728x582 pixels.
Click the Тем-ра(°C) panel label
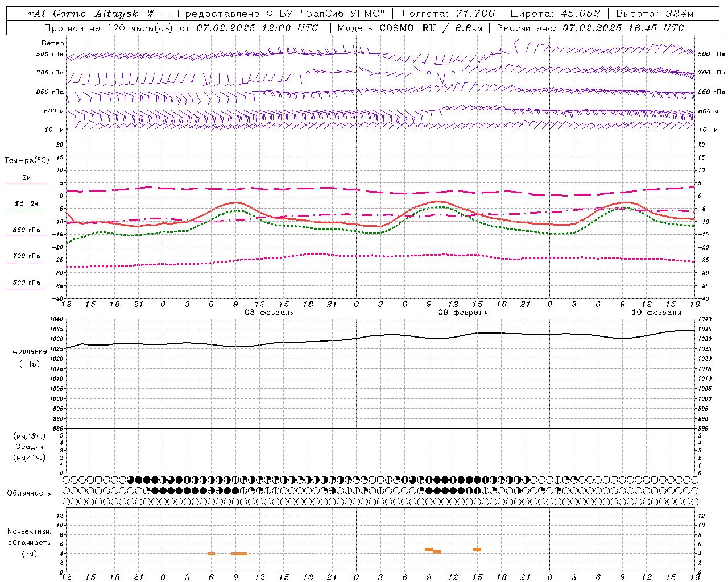coord(27,161)
